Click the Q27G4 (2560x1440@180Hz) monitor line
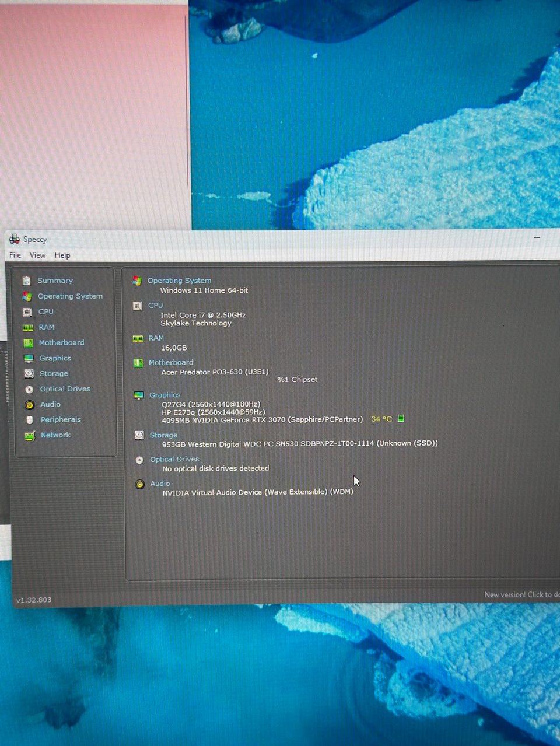 point(211,404)
